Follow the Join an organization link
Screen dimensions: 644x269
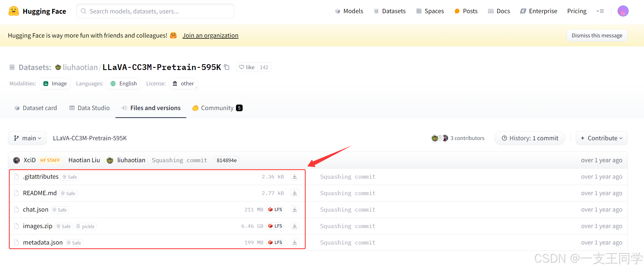pyautogui.click(x=210, y=35)
